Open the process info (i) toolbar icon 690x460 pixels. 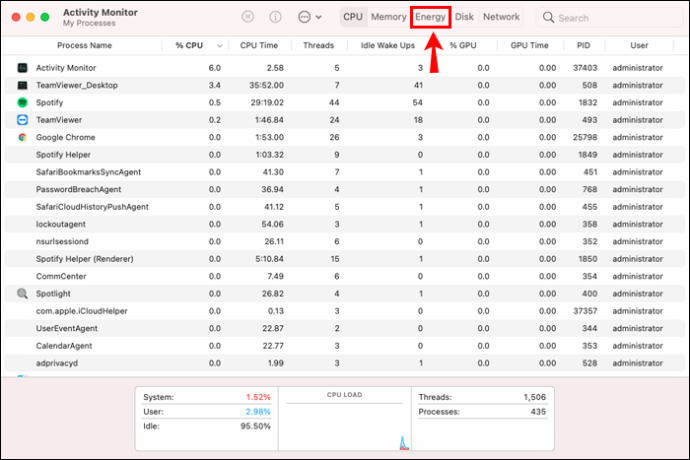(x=275, y=17)
